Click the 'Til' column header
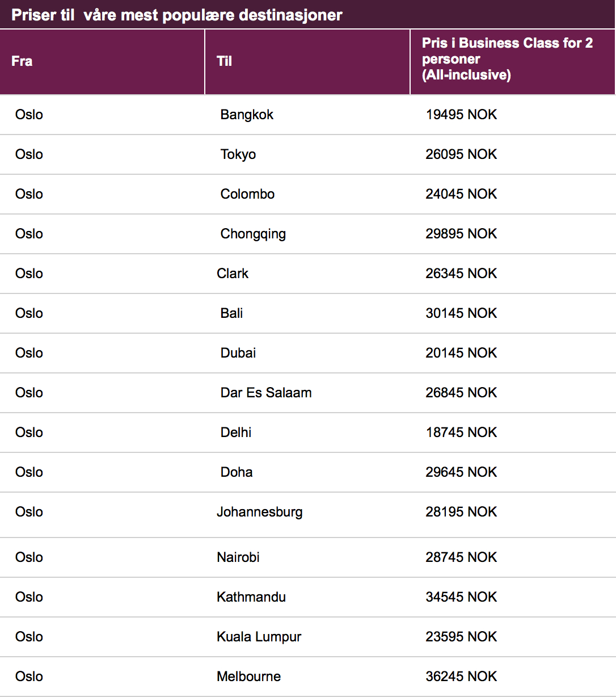The height and width of the screenshot is (697, 616). 225,61
